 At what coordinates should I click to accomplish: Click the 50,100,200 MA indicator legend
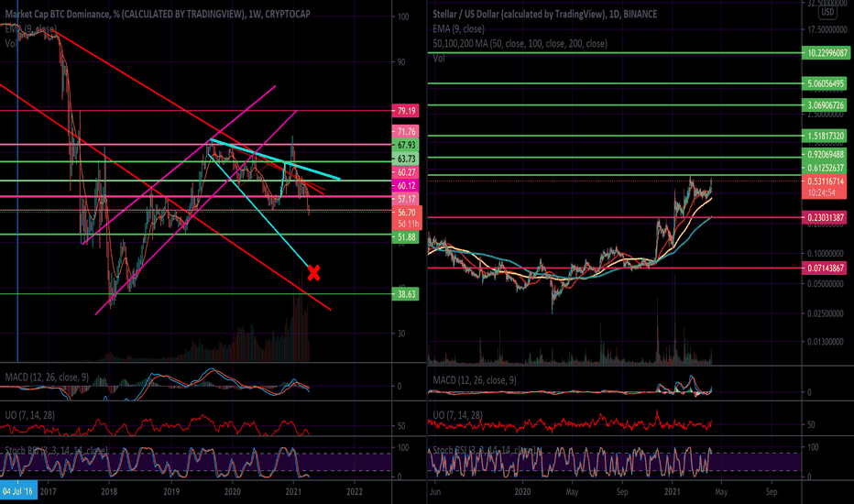520,44
